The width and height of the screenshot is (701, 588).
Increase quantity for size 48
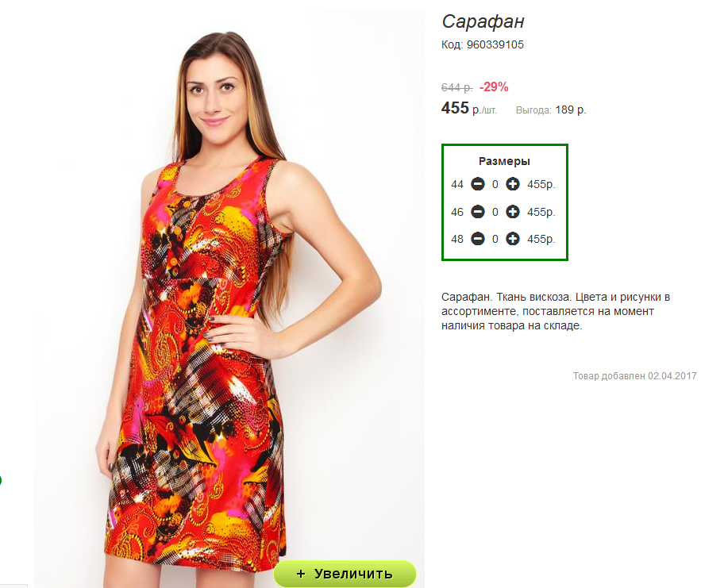click(512, 239)
